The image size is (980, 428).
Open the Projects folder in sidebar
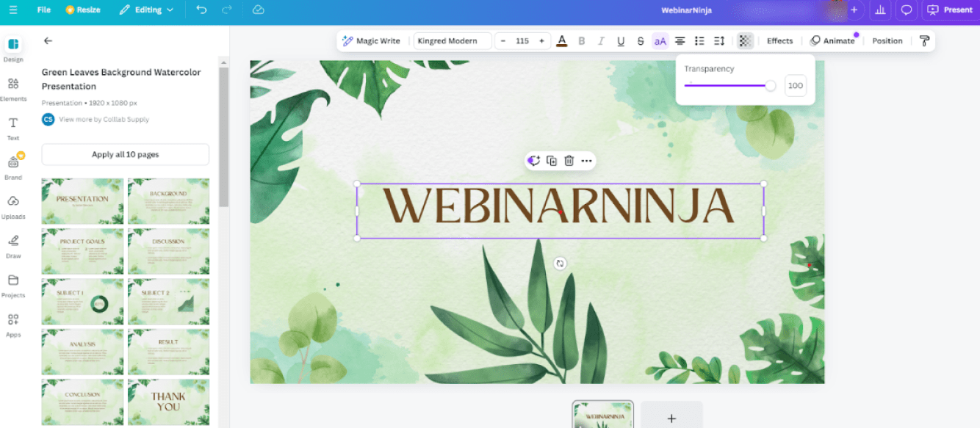(x=13, y=286)
